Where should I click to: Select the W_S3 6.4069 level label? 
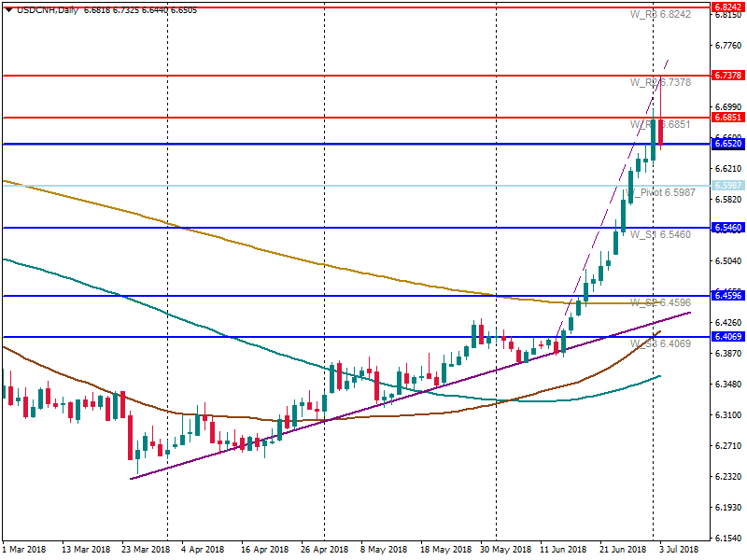(x=660, y=344)
